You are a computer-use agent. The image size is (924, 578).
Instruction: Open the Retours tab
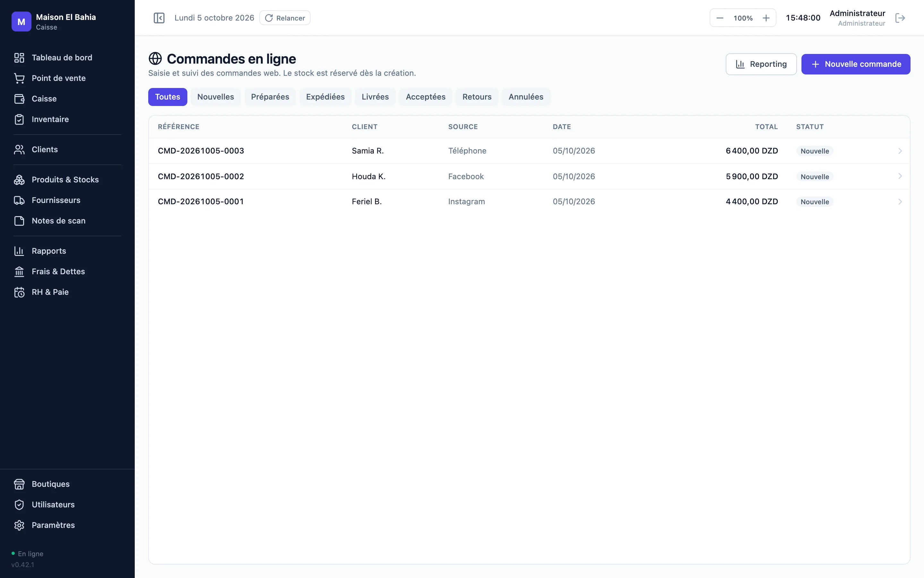coord(477,97)
